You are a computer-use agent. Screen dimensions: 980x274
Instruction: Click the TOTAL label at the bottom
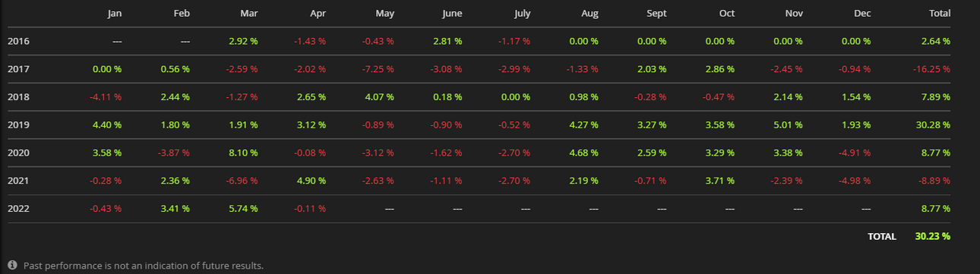(x=881, y=236)
